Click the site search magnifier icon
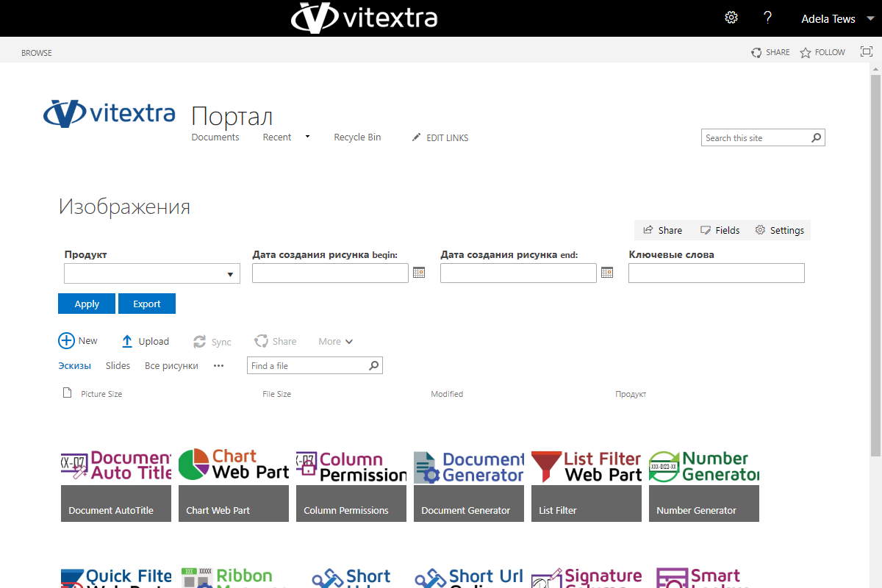 coord(816,137)
